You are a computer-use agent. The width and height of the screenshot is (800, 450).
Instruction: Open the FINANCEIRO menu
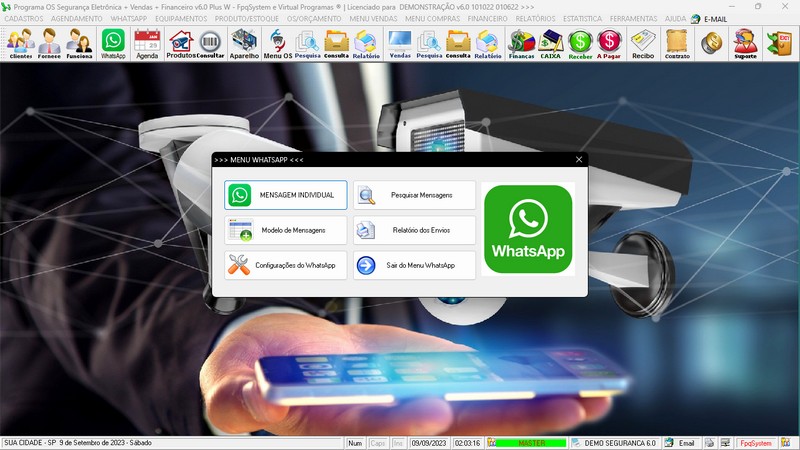click(x=488, y=19)
